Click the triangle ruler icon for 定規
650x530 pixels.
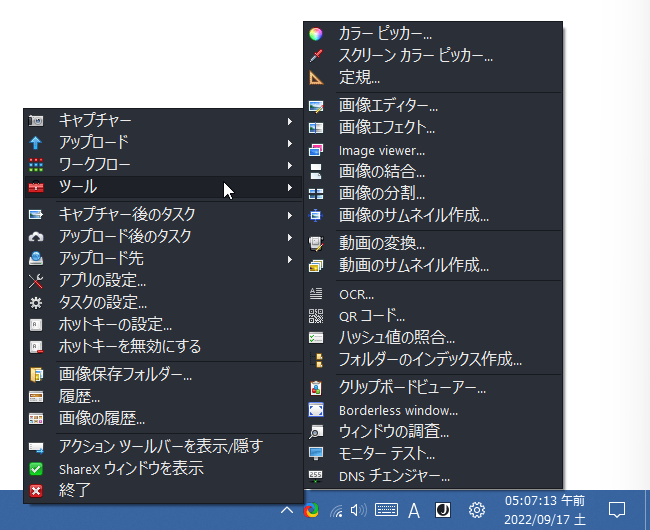click(x=316, y=77)
